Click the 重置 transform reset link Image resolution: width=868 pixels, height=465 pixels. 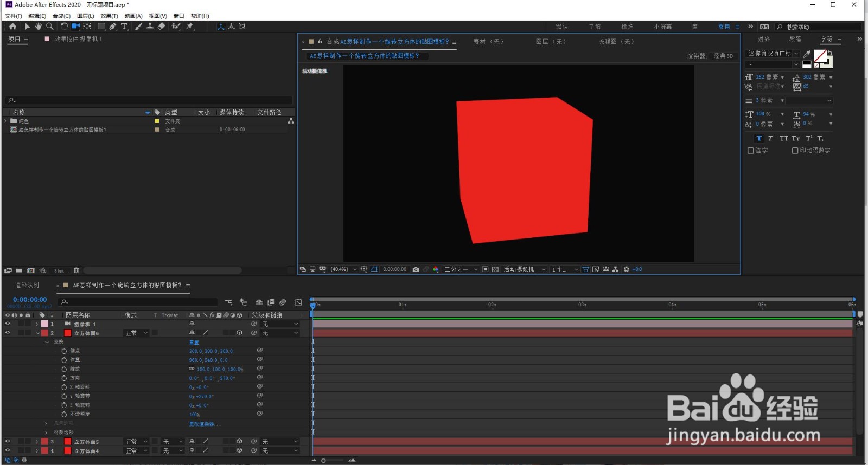[x=194, y=343]
